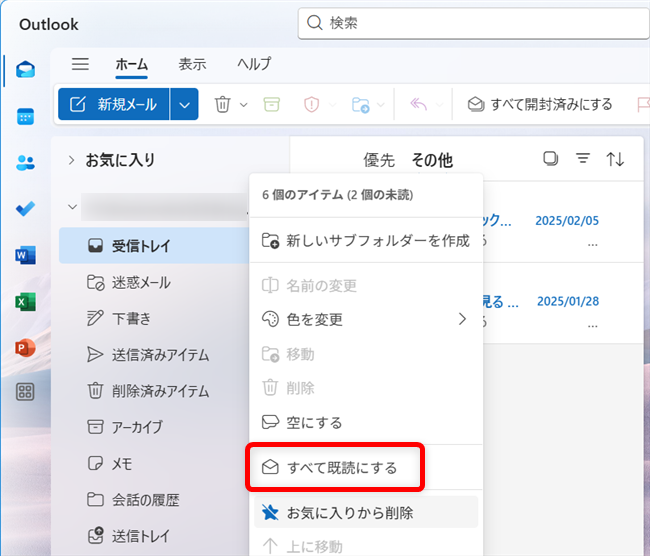
Task: Open the To Do checkmark app
Action: [26, 209]
